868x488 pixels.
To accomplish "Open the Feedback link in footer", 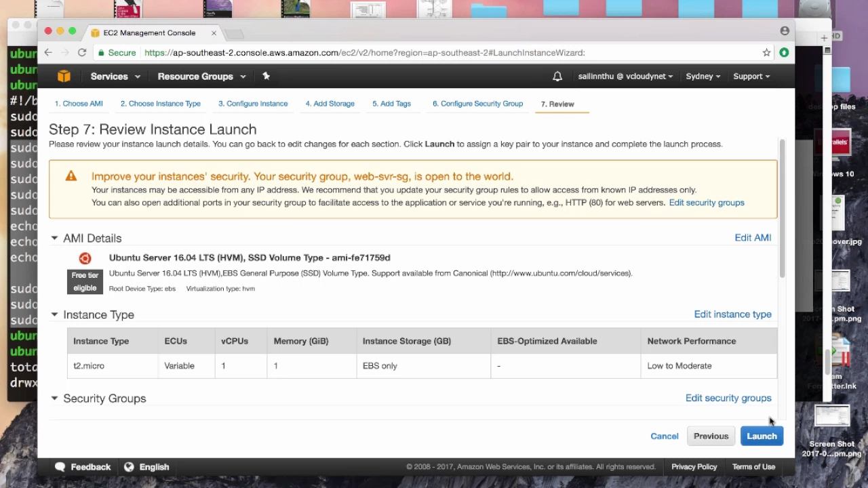I will point(91,467).
